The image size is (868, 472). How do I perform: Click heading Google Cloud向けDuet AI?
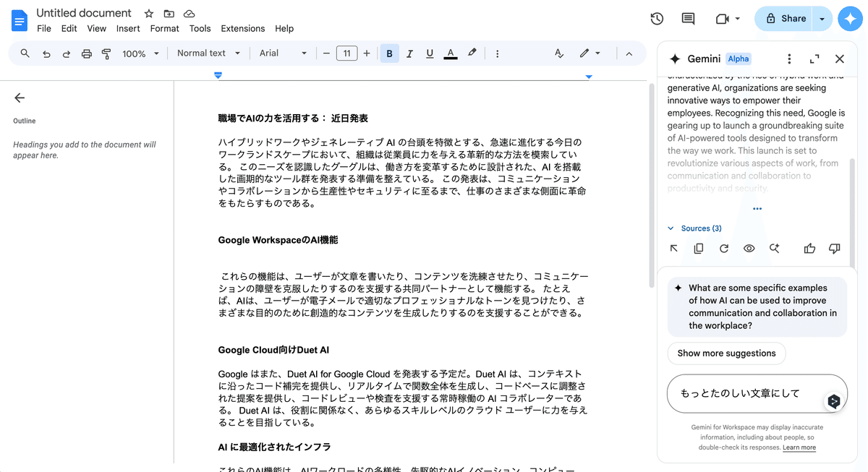tap(273, 350)
